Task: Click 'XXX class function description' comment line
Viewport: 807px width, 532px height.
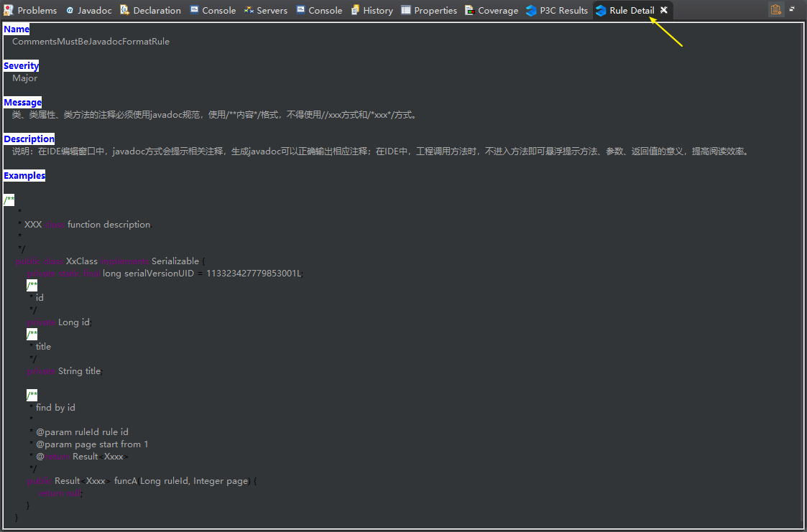Action: [85, 225]
